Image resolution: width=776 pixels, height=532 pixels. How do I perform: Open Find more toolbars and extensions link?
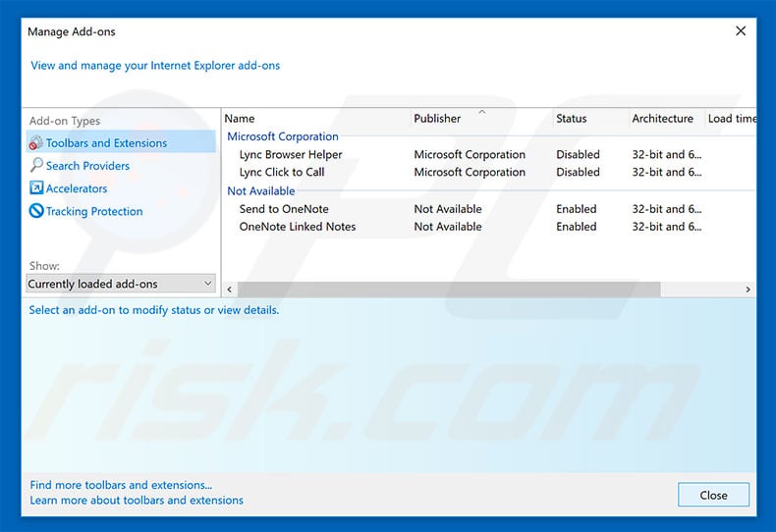(121, 485)
